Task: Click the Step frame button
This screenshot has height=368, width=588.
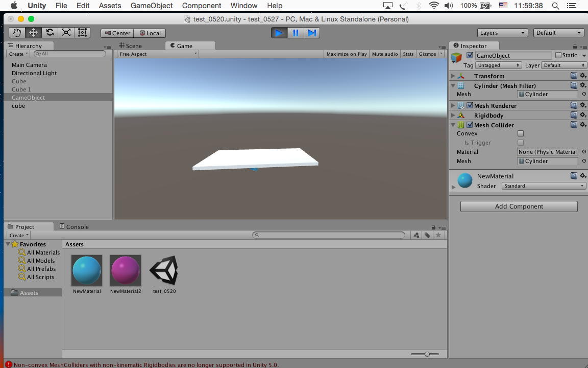Action: click(312, 33)
